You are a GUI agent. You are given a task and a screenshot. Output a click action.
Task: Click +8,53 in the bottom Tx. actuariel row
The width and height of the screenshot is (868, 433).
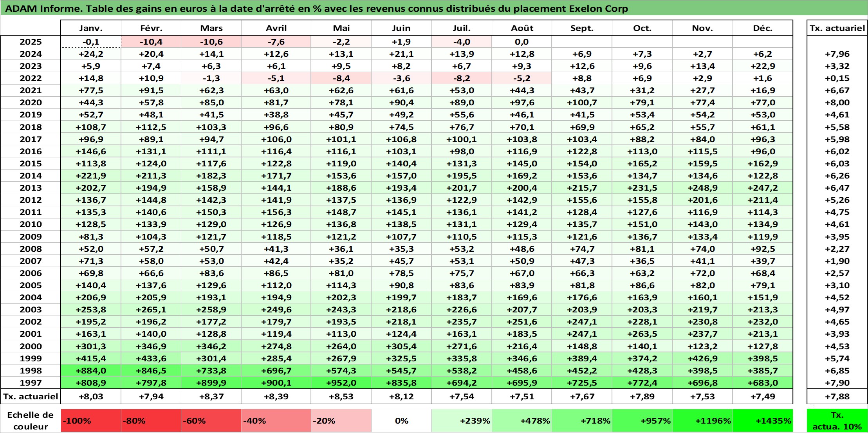(341, 396)
